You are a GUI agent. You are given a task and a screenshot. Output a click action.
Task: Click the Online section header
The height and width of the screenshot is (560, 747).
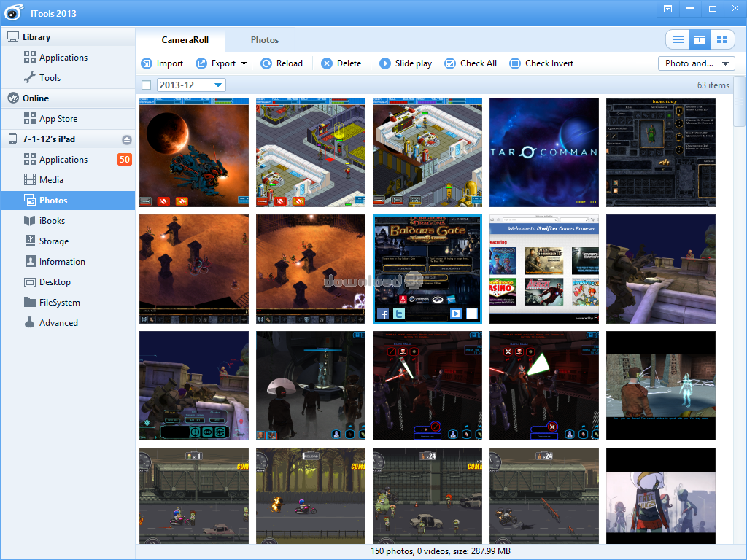[68, 98]
